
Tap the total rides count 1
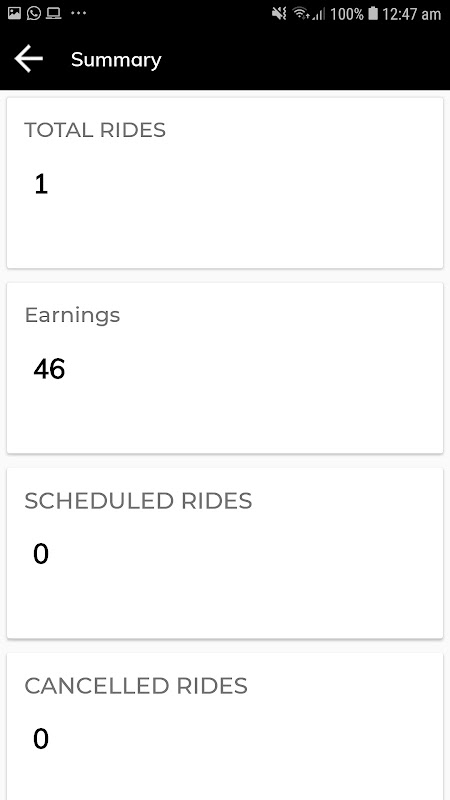click(x=41, y=184)
